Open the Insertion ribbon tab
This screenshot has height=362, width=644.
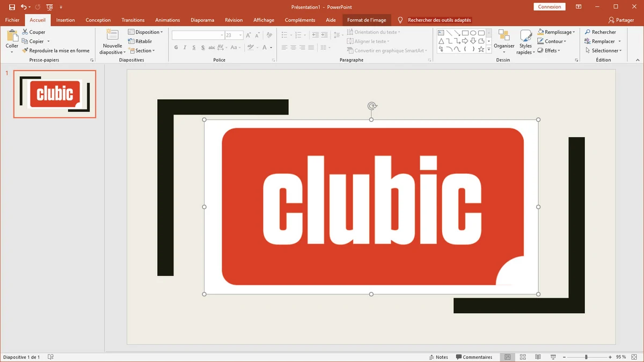tap(65, 20)
